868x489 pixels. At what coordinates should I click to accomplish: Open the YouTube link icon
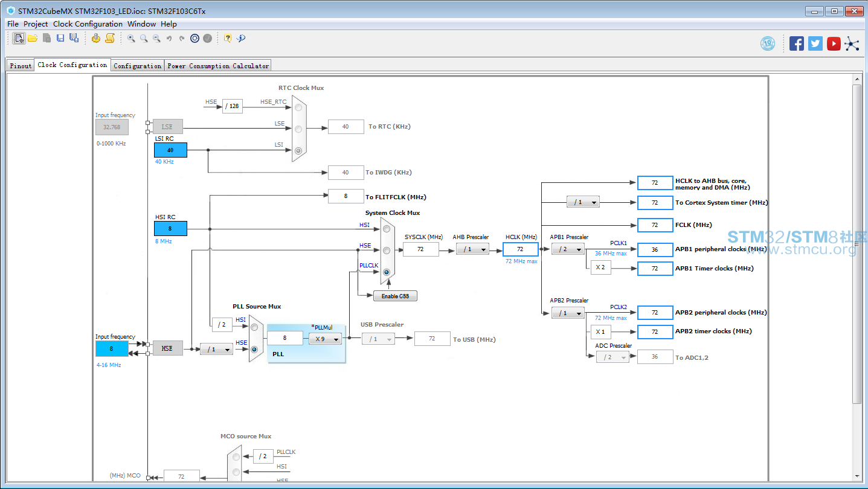[x=834, y=43]
